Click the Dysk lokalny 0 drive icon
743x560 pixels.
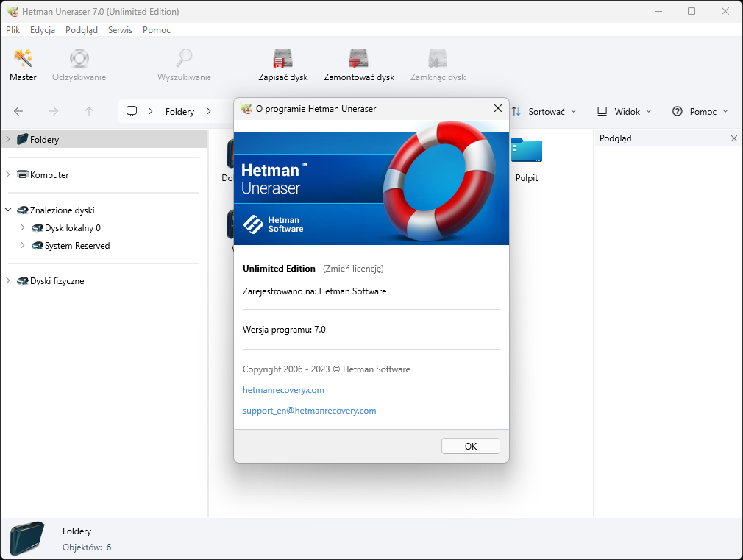pyautogui.click(x=37, y=228)
